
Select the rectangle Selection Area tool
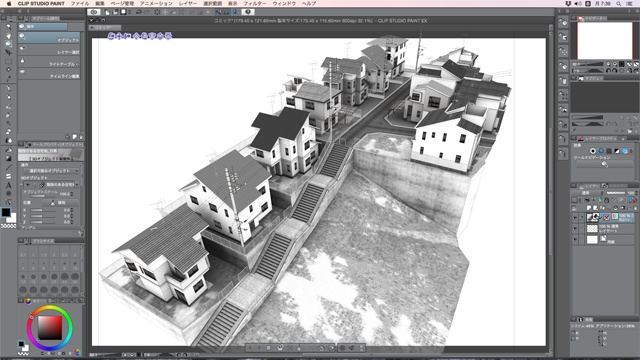[8, 62]
